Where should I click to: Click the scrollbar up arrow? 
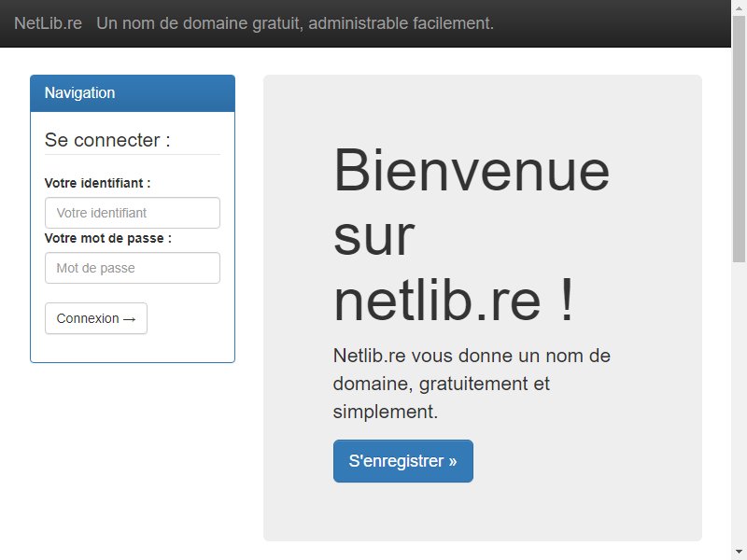click(x=739, y=7)
